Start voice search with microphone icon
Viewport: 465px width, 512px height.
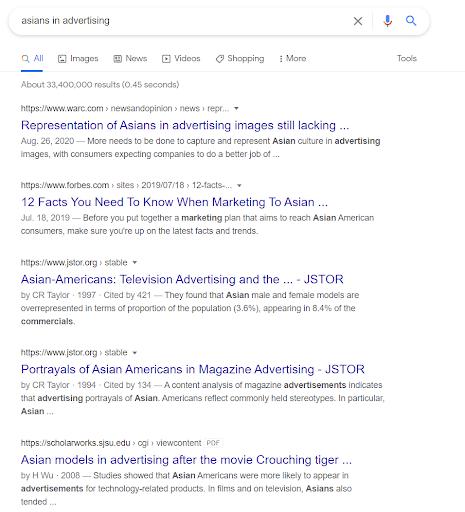(x=387, y=21)
